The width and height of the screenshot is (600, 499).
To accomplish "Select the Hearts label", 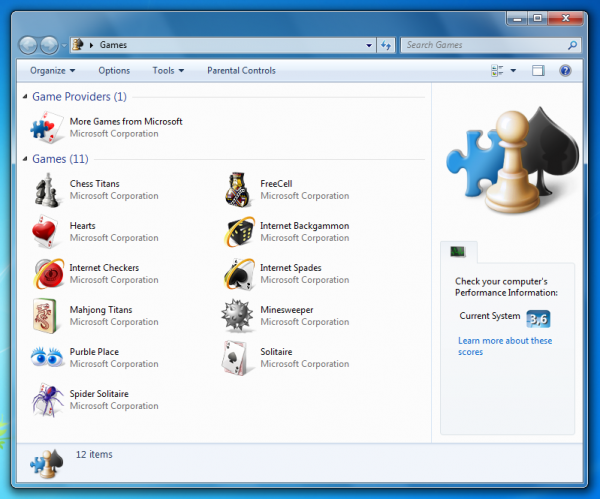I will tap(82, 226).
